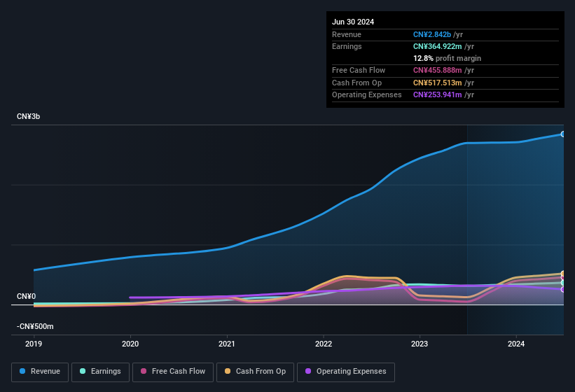
Task: Click the CN¥455.888m free cash flow value
Action: [438, 70]
